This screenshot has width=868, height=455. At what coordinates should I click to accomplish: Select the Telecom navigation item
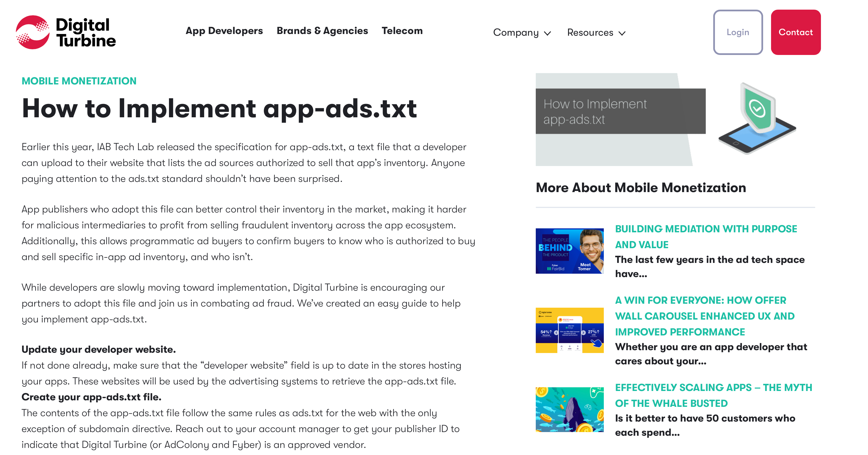pos(402,31)
